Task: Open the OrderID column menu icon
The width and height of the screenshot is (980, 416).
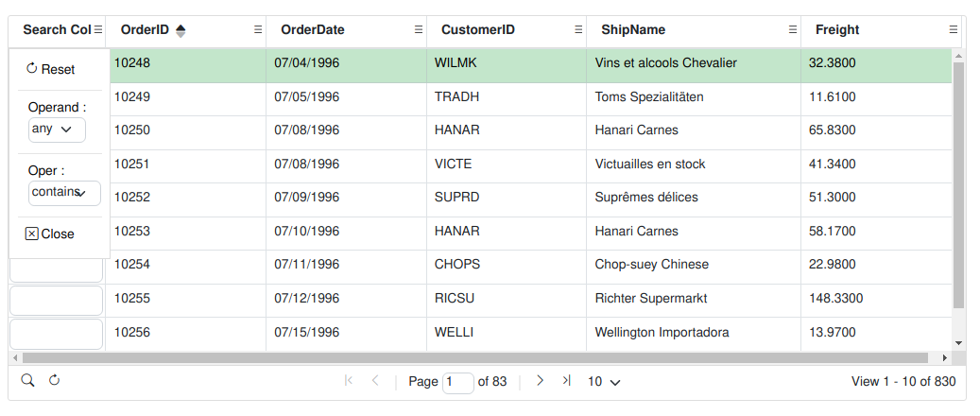Action: 258,30
